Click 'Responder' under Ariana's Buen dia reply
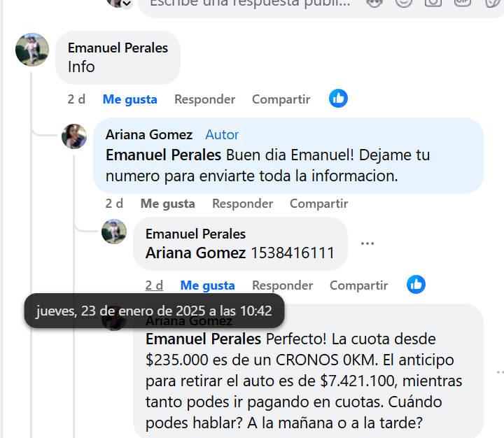 (243, 204)
